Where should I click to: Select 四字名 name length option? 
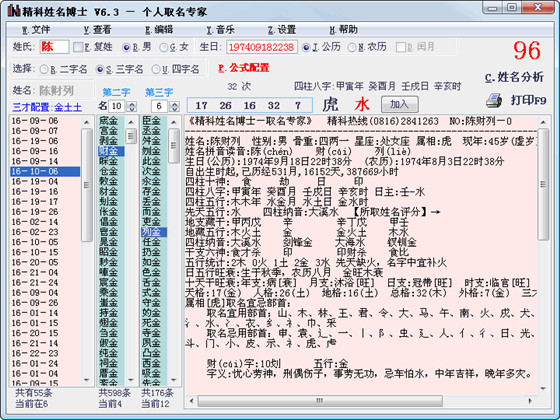tap(175, 69)
